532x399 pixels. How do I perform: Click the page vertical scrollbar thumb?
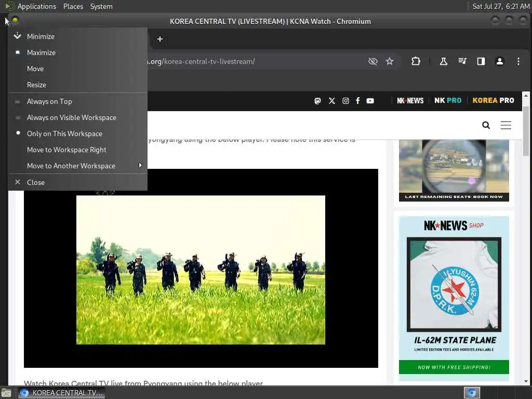[526, 130]
